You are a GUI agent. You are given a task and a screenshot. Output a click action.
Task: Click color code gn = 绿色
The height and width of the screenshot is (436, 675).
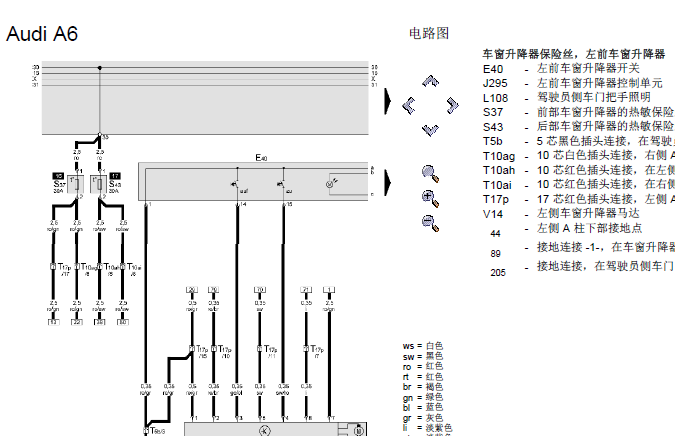pyautogui.click(x=423, y=397)
